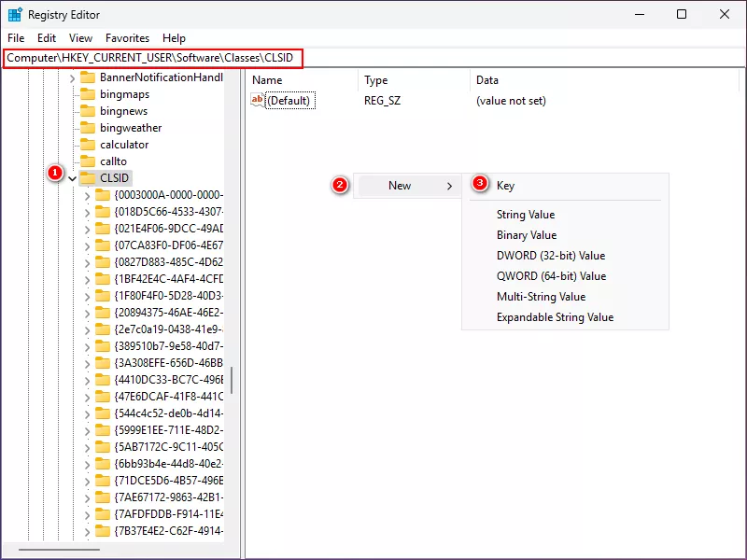This screenshot has width=747, height=560.
Task: Collapse the CLSID key
Action: click(x=72, y=178)
